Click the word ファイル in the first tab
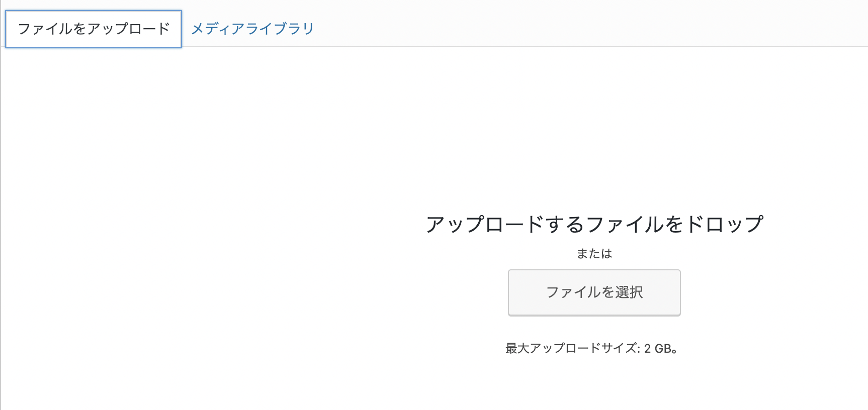 click(x=45, y=29)
